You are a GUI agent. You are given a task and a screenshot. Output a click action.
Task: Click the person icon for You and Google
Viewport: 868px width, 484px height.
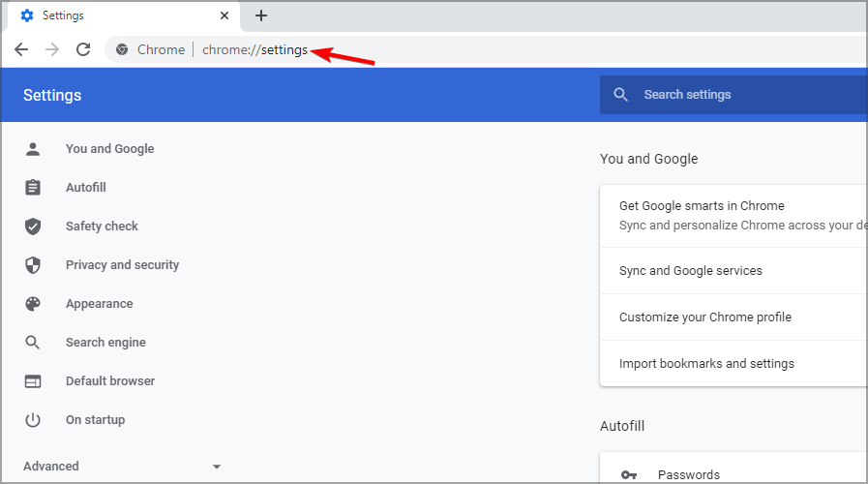point(33,148)
